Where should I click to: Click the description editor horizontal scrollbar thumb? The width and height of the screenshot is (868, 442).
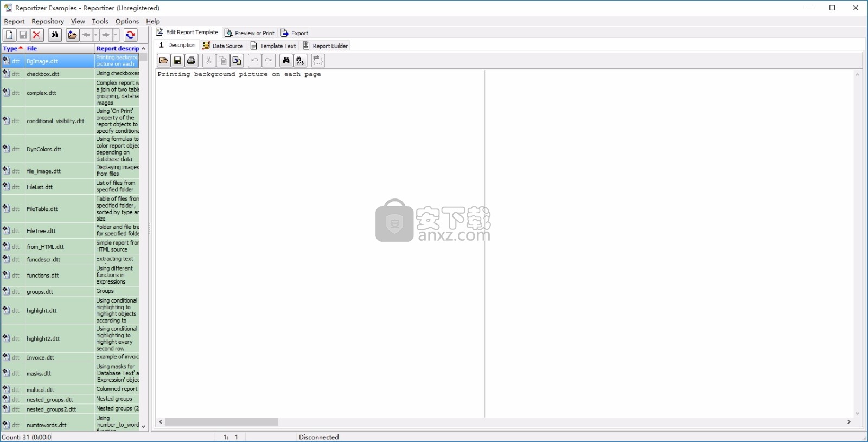coord(221,422)
